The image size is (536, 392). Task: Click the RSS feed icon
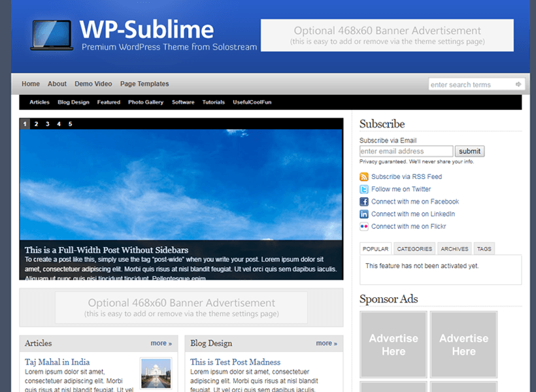pyautogui.click(x=363, y=176)
